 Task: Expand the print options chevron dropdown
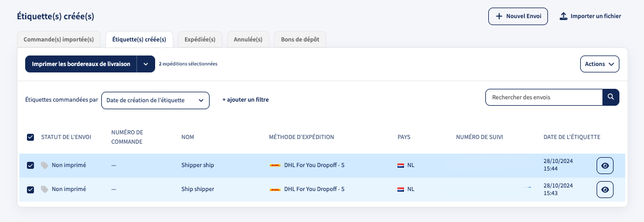click(146, 64)
